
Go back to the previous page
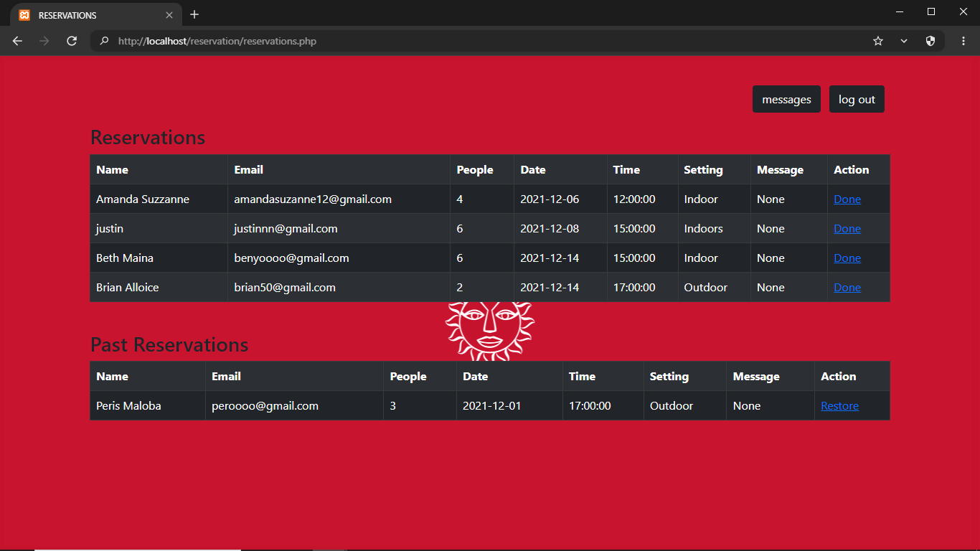tap(17, 41)
